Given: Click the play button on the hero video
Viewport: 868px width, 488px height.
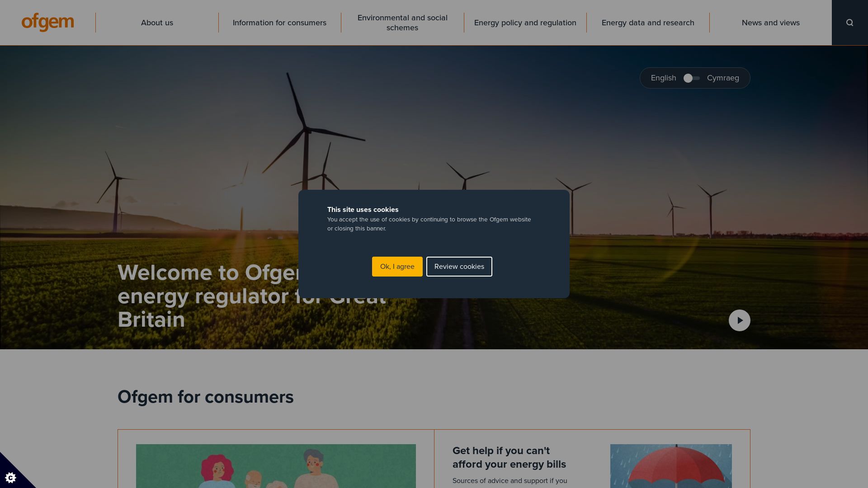Looking at the screenshot, I should [739, 320].
